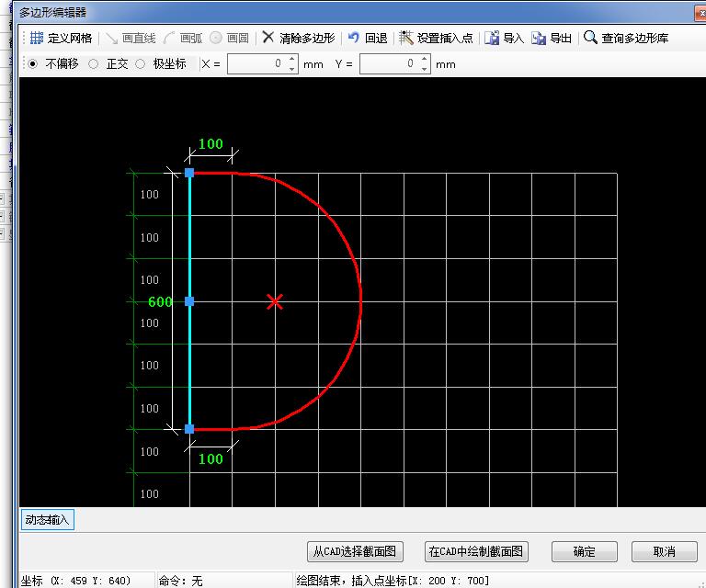706x588 pixels.
Task: Choose 设置插入点 set insertion point
Action: coord(436,39)
